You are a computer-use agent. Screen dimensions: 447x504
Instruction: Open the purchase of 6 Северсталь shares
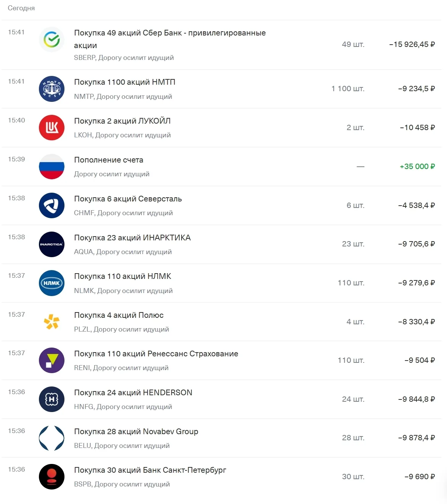[x=221, y=206]
